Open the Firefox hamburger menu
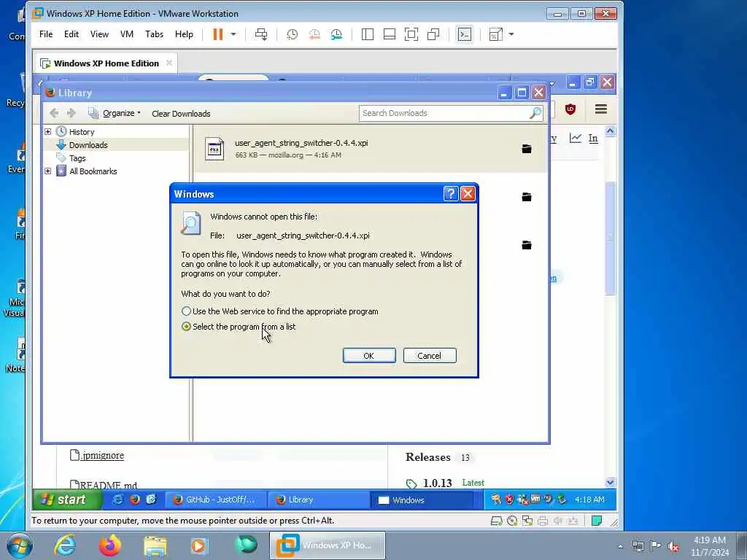 point(601,109)
